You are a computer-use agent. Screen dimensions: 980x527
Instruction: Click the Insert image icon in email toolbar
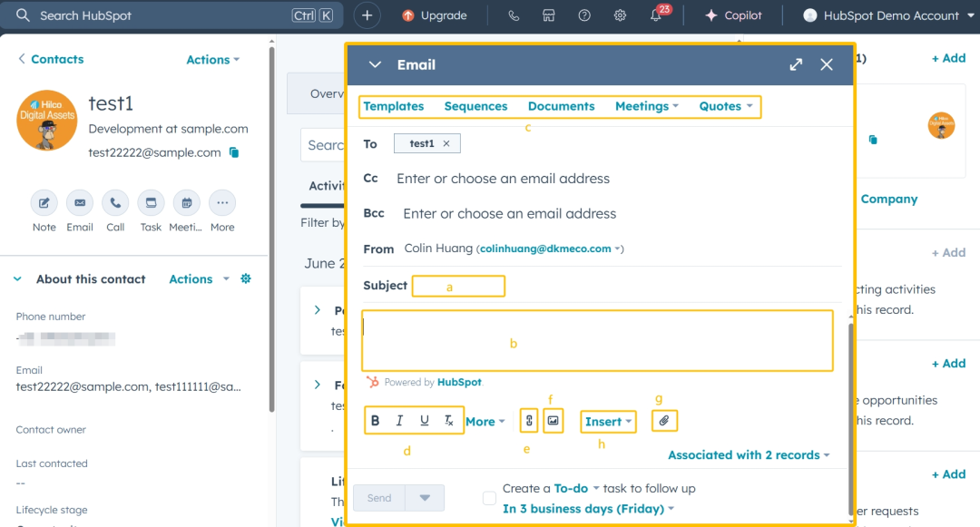tap(554, 420)
